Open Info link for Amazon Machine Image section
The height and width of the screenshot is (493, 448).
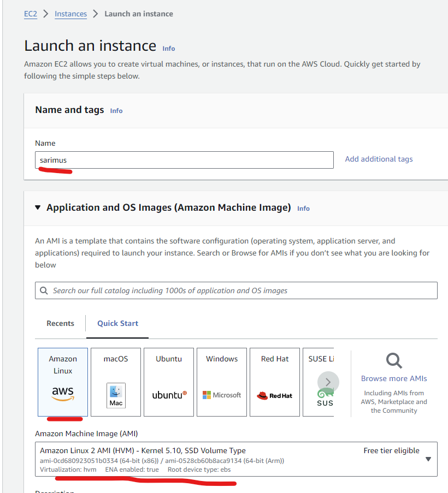tap(303, 209)
